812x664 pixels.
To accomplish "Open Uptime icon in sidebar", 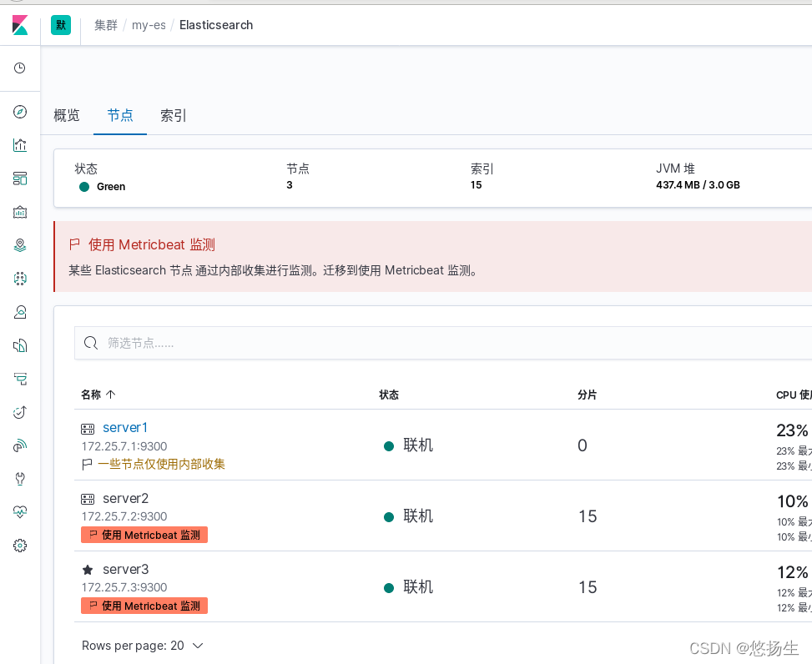I will point(20,412).
